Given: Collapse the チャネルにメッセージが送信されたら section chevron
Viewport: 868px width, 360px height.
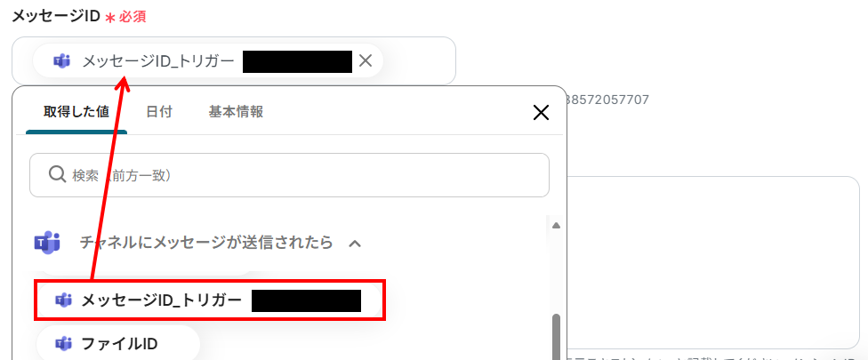Looking at the screenshot, I should click(356, 243).
